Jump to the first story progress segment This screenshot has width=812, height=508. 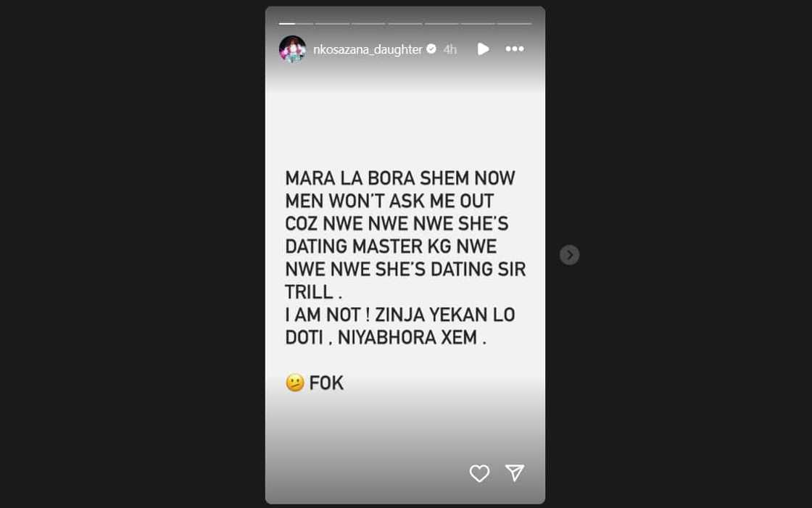pyautogui.click(x=296, y=22)
